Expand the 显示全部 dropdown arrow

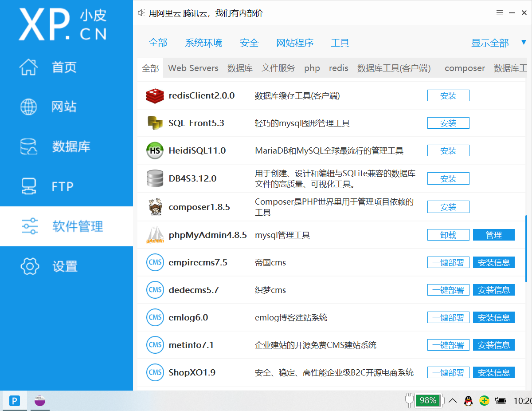pyautogui.click(x=524, y=43)
